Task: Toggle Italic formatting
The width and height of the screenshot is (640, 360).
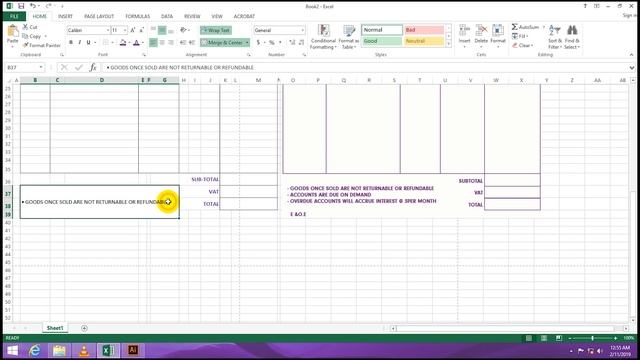Action: 80,42
